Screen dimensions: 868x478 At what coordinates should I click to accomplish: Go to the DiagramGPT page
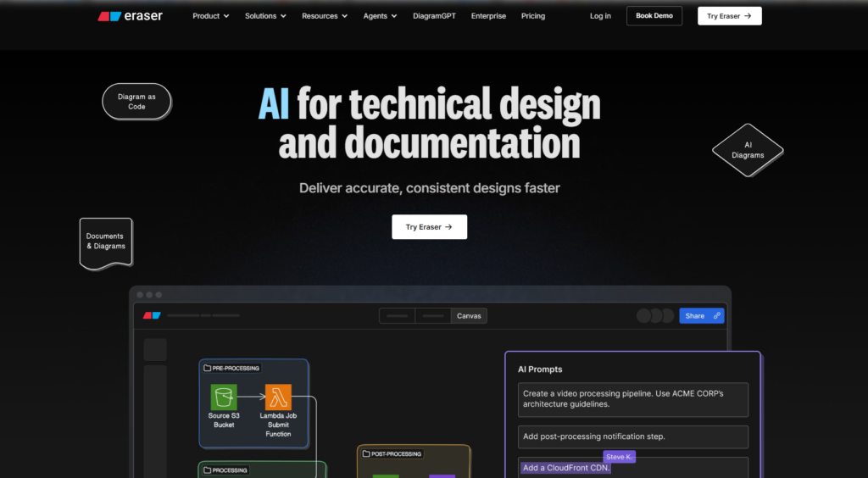pyautogui.click(x=434, y=16)
